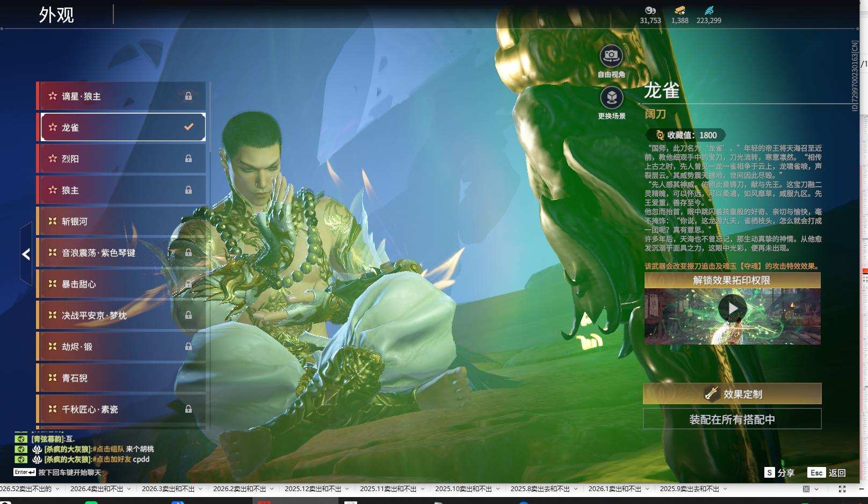
Task: Select the 暴击甜心 skin row
Action: tap(121, 284)
